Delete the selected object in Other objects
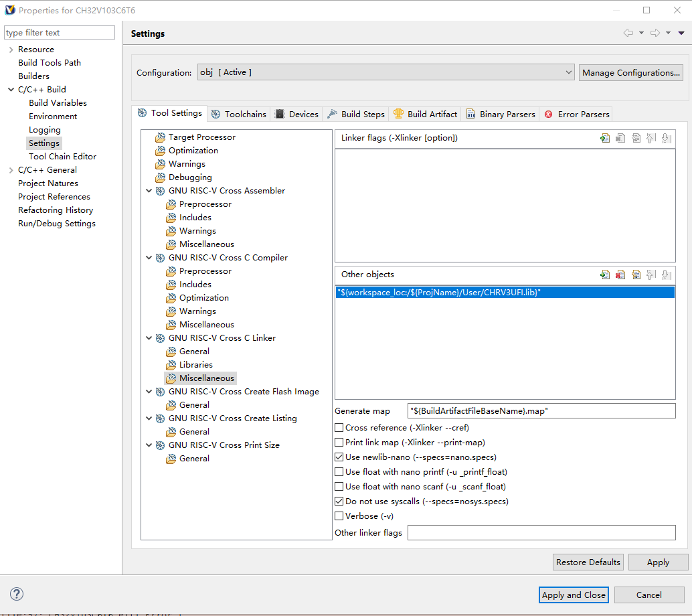The width and height of the screenshot is (692, 616). click(x=620, y=275)
